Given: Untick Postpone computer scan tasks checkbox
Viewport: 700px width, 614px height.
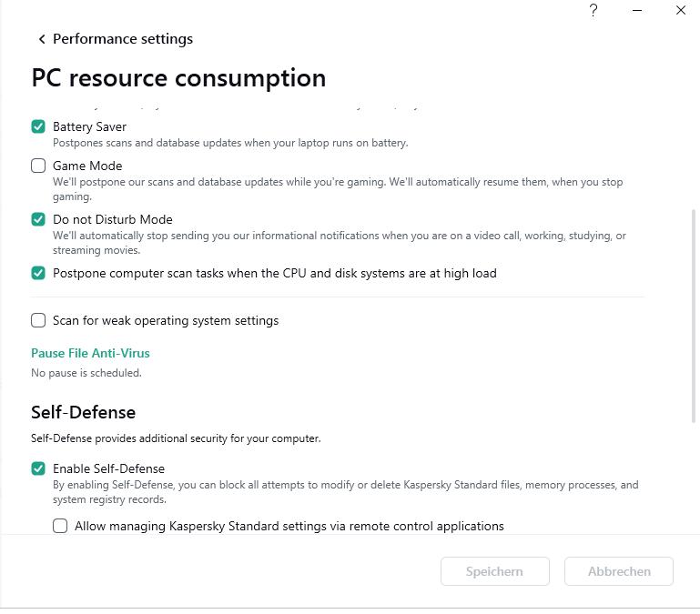Looking at the screenshot, I should (38, 273).
